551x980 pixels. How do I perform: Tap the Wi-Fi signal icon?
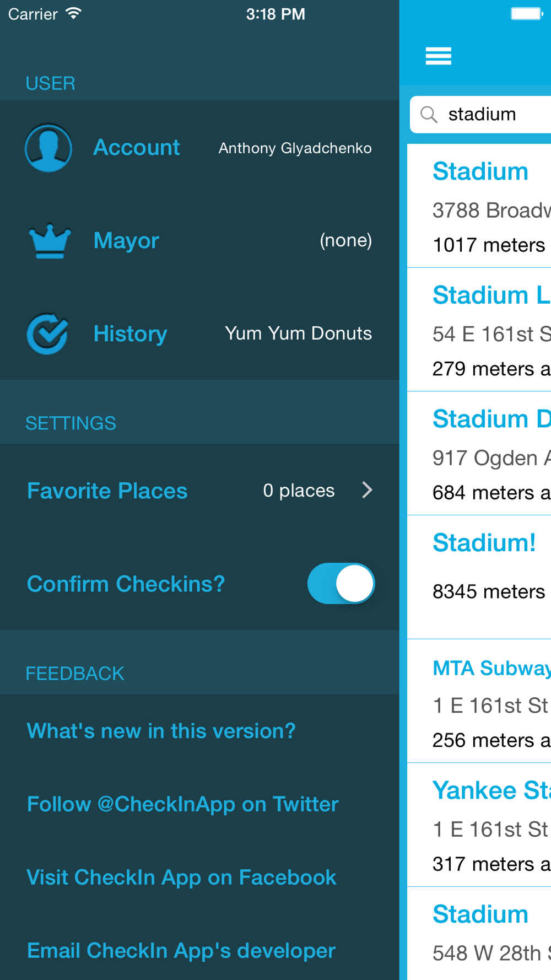pyautogui.click(x=73, y=14)
